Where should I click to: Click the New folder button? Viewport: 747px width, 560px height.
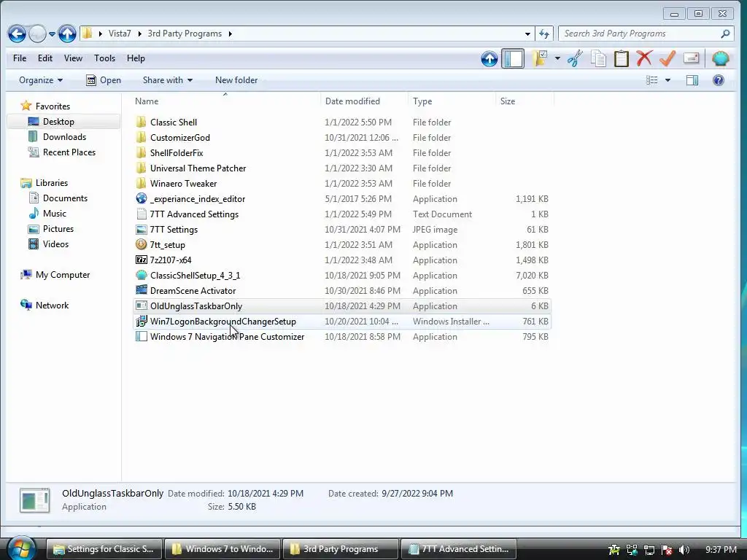[236, 80]
